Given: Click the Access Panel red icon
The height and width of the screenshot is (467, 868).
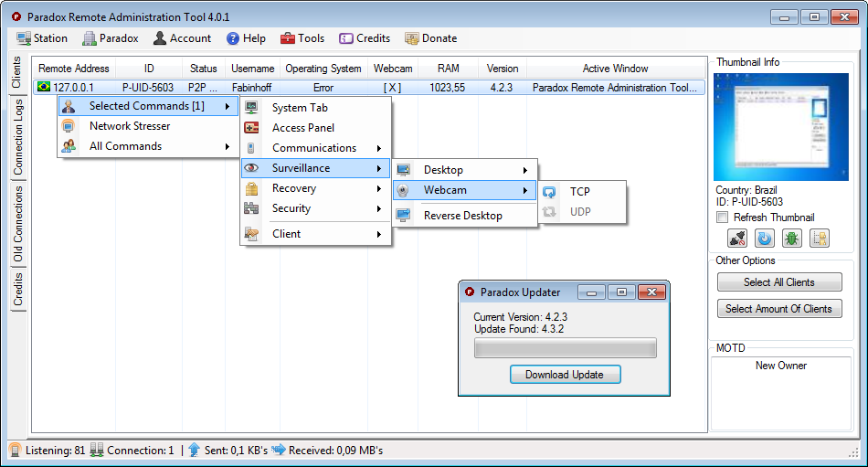Looking at the screenshot, I should (251, 127).
